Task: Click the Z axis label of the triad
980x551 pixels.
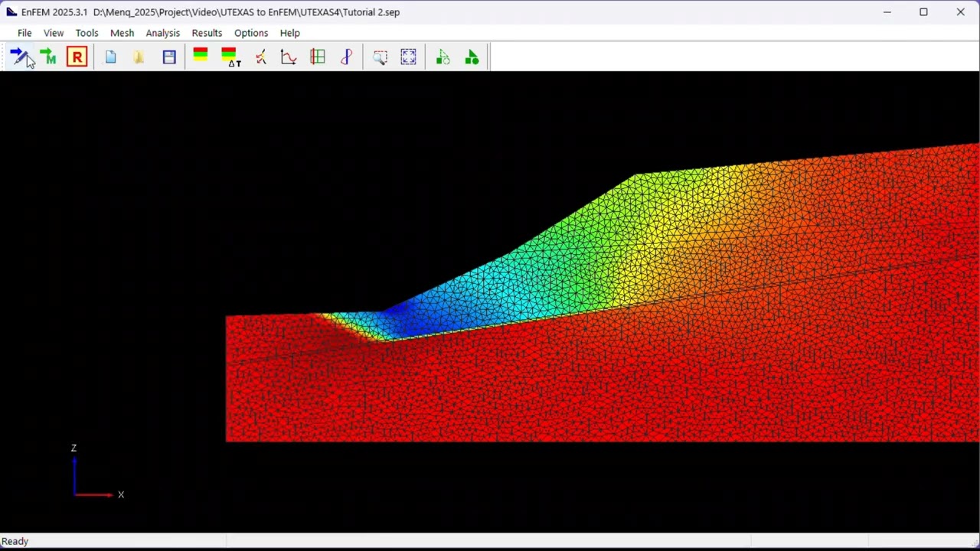Action: pos(74,448)
